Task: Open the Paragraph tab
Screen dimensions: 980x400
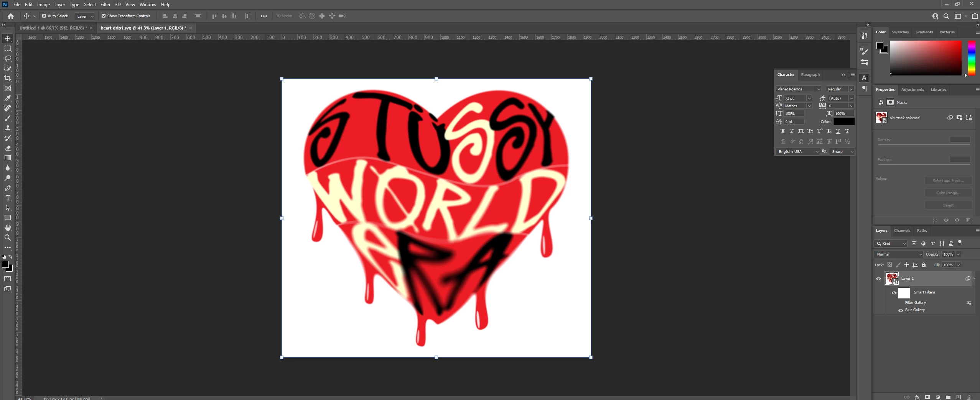Action: pyautogui.click(x=810, y=75)
